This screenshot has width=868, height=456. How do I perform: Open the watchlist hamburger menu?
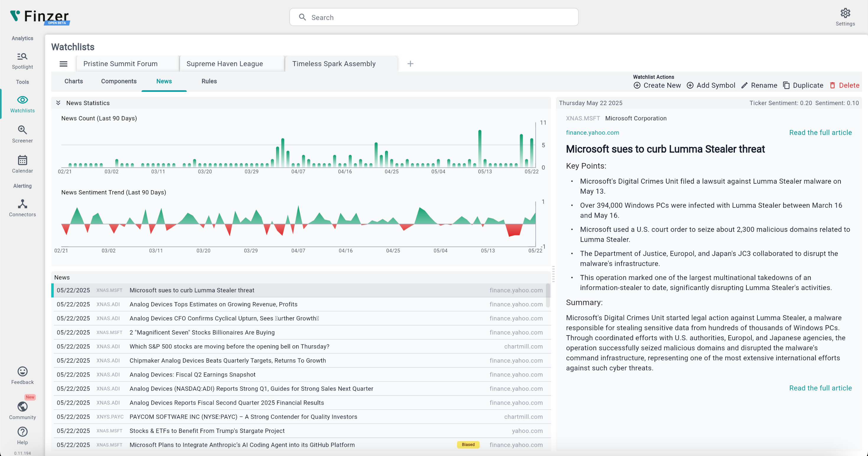click(63, 64)
